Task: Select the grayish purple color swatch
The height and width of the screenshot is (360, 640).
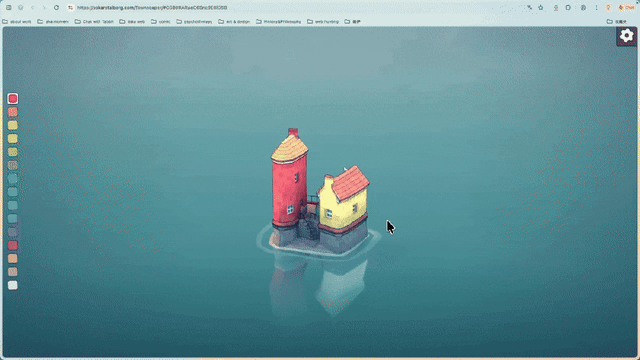Action: 13,232
